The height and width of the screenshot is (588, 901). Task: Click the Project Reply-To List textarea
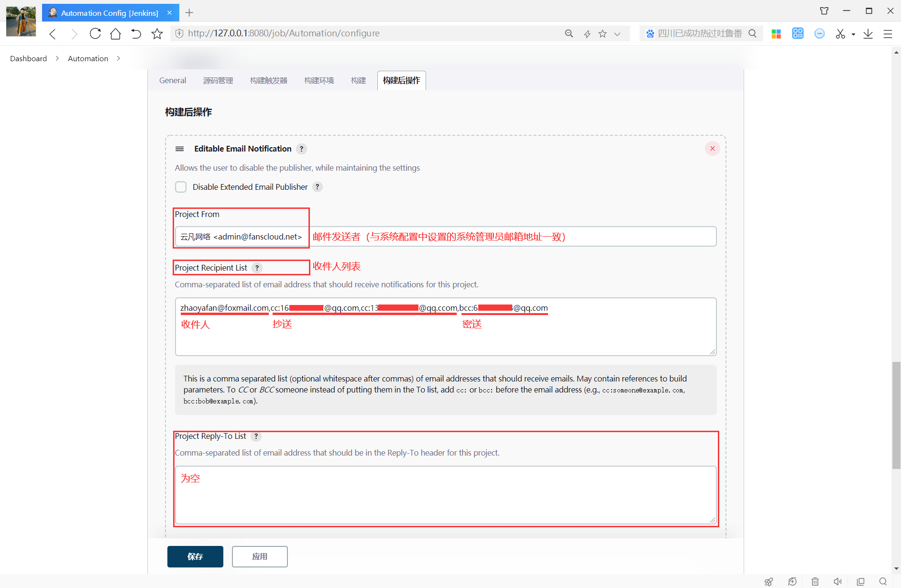tap(446, 495)
